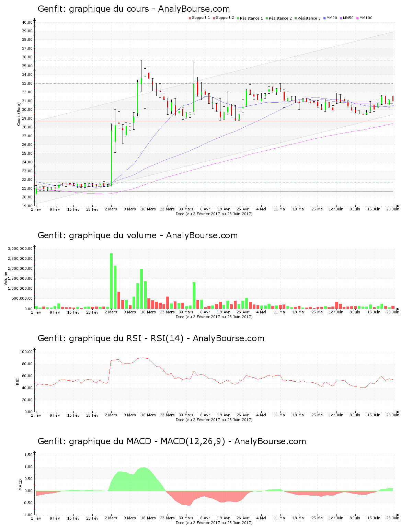The image size is (412, 532).
Task: Click the 'Genfit: graphique du MACD' title
Action: coord(172,441)
